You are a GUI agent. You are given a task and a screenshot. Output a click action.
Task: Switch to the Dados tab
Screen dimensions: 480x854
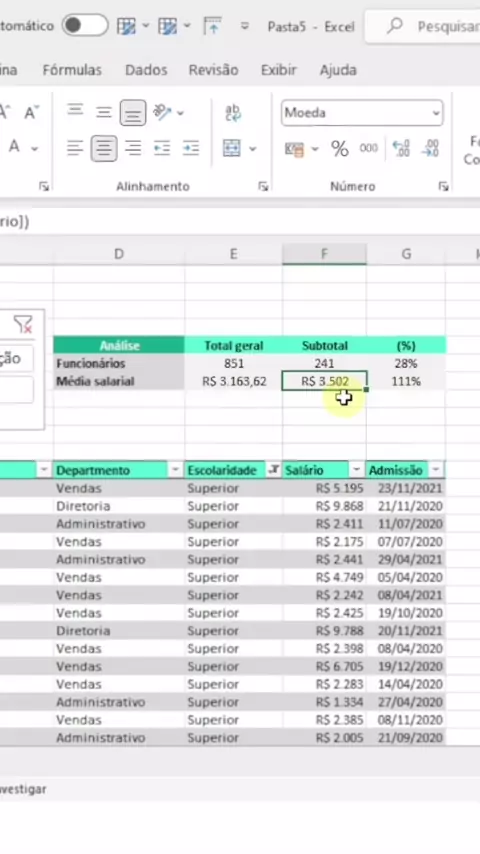[x=146, y=70]
